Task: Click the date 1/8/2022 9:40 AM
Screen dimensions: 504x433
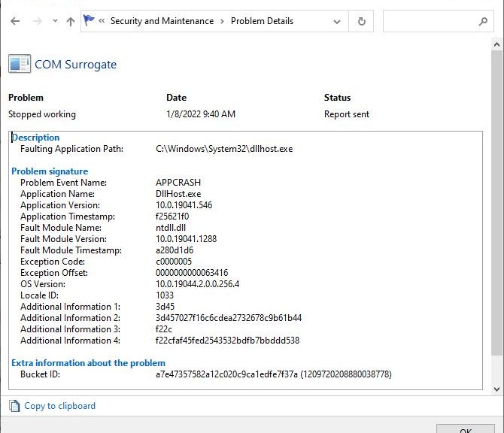Action: pos(201,114)
